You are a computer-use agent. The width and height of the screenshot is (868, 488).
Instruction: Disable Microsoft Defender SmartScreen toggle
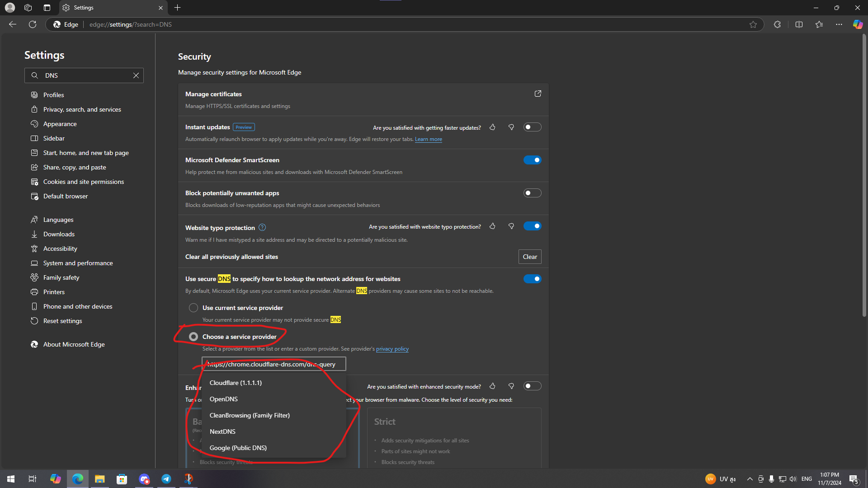coord(532,160)
